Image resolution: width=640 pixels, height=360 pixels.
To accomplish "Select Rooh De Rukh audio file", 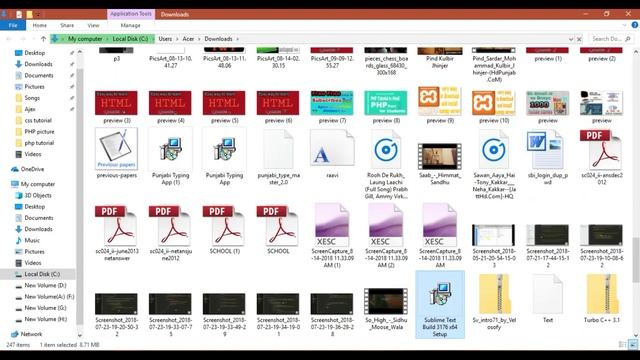I will (386, 150).
